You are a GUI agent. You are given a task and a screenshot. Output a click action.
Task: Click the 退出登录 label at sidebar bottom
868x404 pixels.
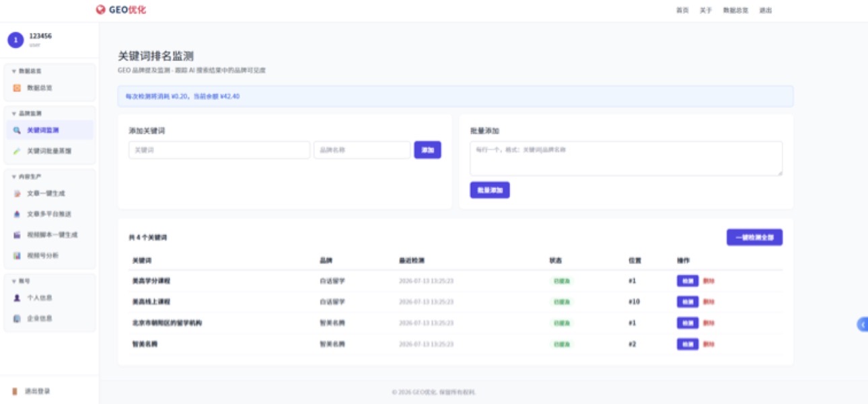point(38,391)
